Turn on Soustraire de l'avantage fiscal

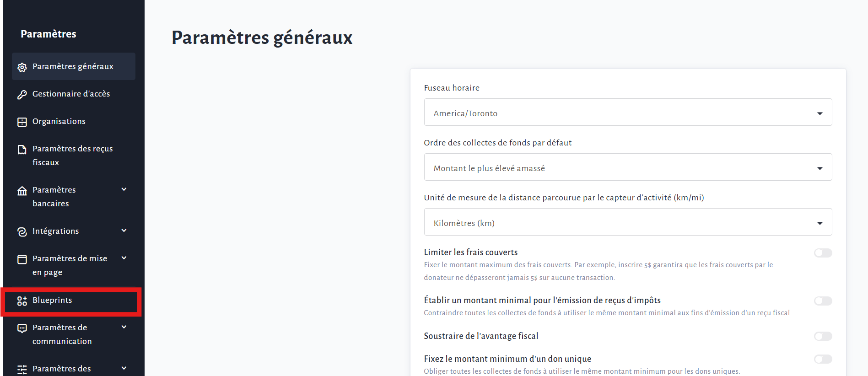tap(823, 337)
